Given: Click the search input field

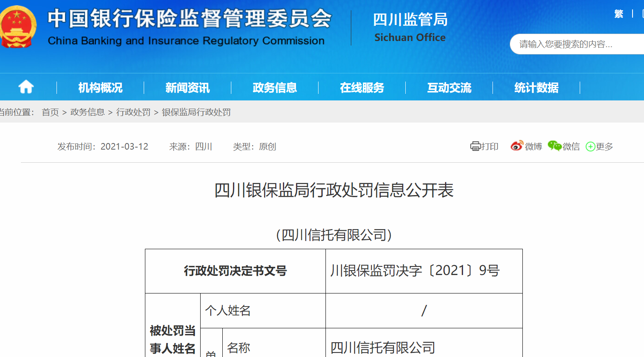Looking at the screenshot, I should [x=577, y=44].
